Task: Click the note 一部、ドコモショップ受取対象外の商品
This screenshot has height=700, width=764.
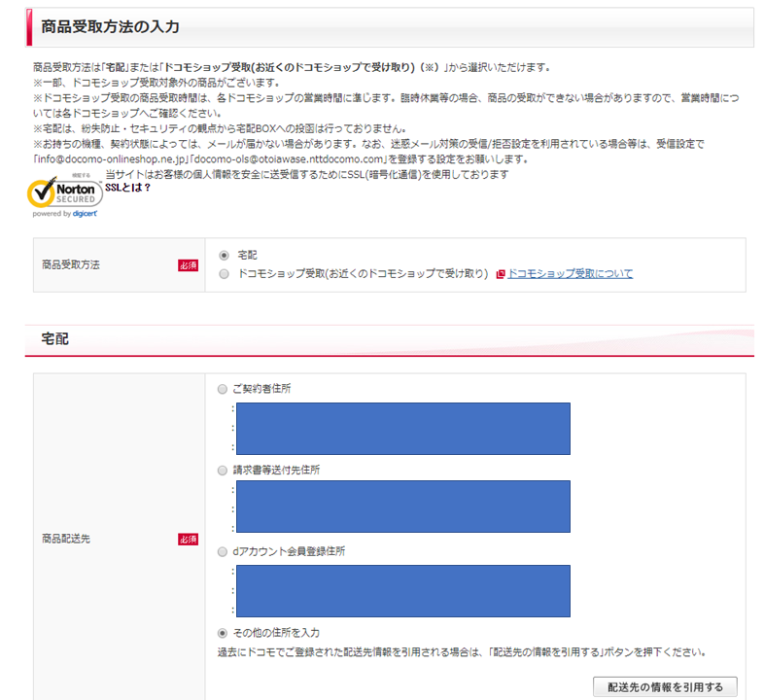Action: pos(156,83)
